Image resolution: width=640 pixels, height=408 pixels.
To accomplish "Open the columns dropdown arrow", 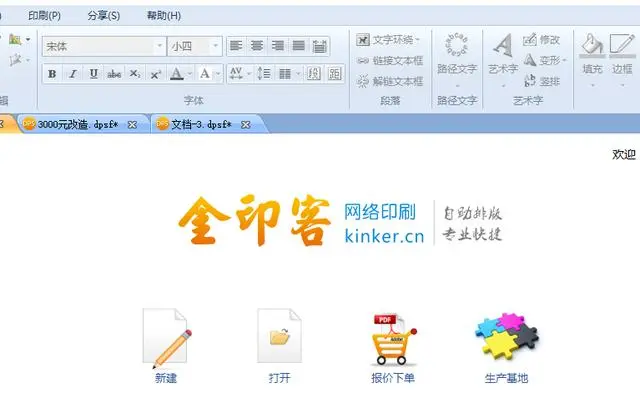I will click(298, 74).
